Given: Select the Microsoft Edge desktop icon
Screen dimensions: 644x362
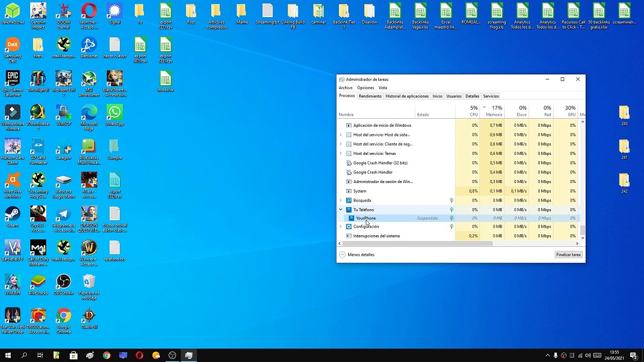Looking at the screenshot, I should (x=89, y=118).
